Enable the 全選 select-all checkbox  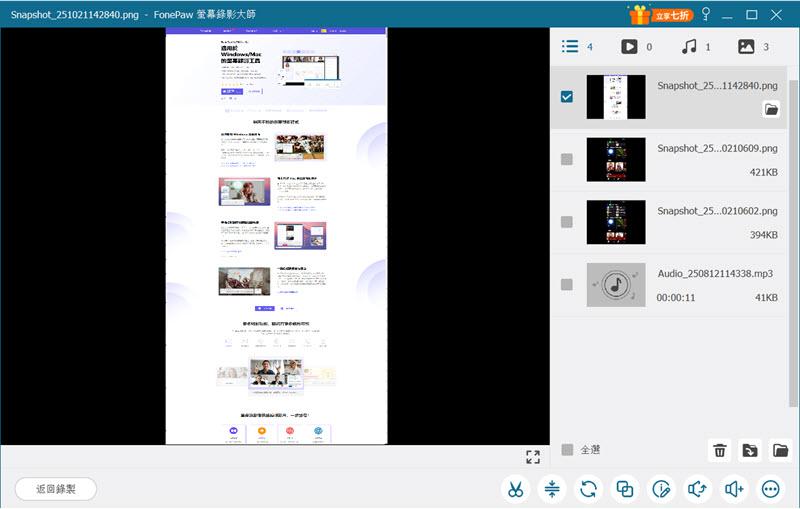click(x=567, y=450)
